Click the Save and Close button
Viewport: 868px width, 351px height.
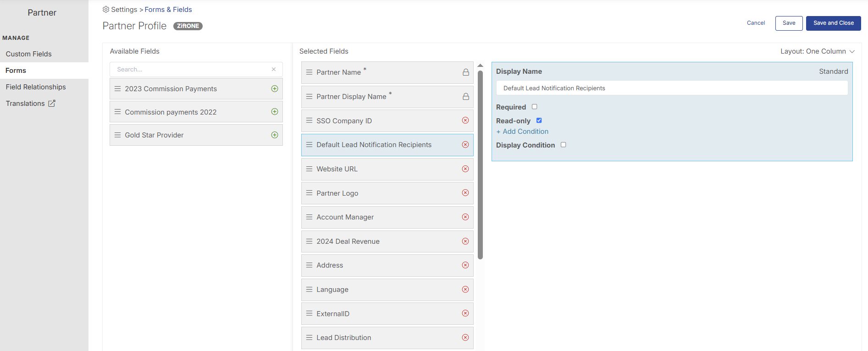coord(833,23)
